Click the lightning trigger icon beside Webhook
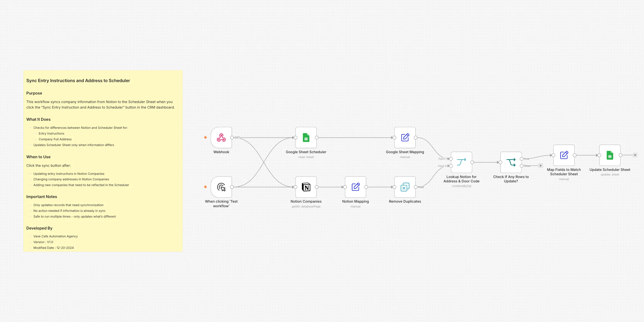The image size is (644, 322). (205, 138)
